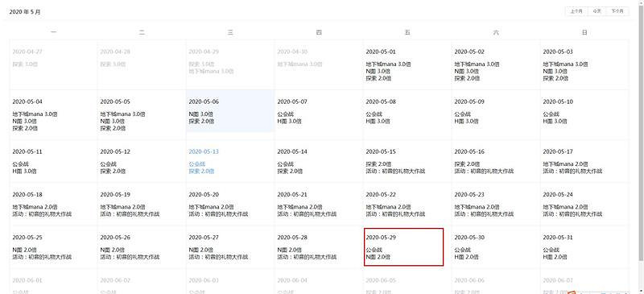Screen dimensions: 644x294
Task: Select the date 2020-05-15
Action: [x=381, y=151]
